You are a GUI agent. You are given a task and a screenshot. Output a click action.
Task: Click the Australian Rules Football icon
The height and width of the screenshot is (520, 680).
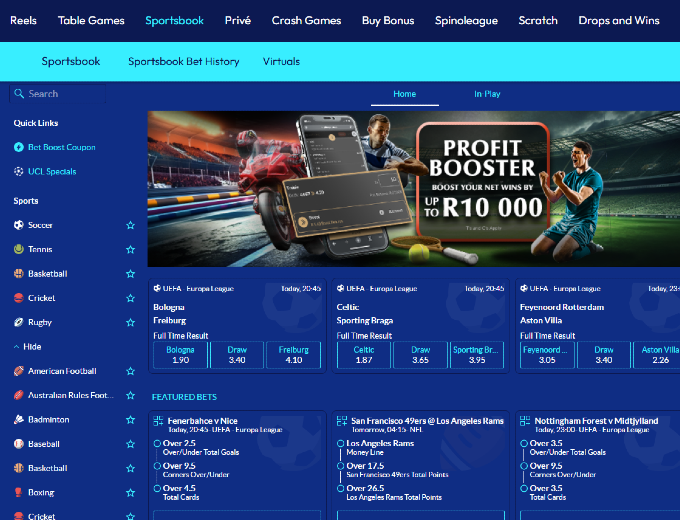point(19,395)
